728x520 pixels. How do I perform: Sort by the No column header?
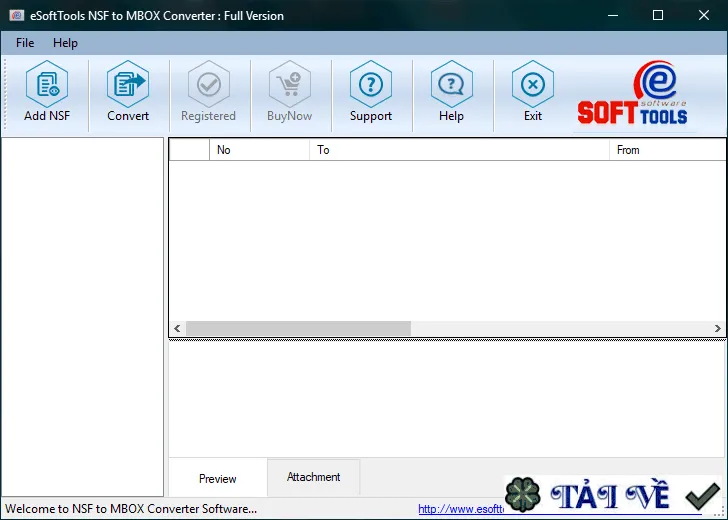[260, 150]
